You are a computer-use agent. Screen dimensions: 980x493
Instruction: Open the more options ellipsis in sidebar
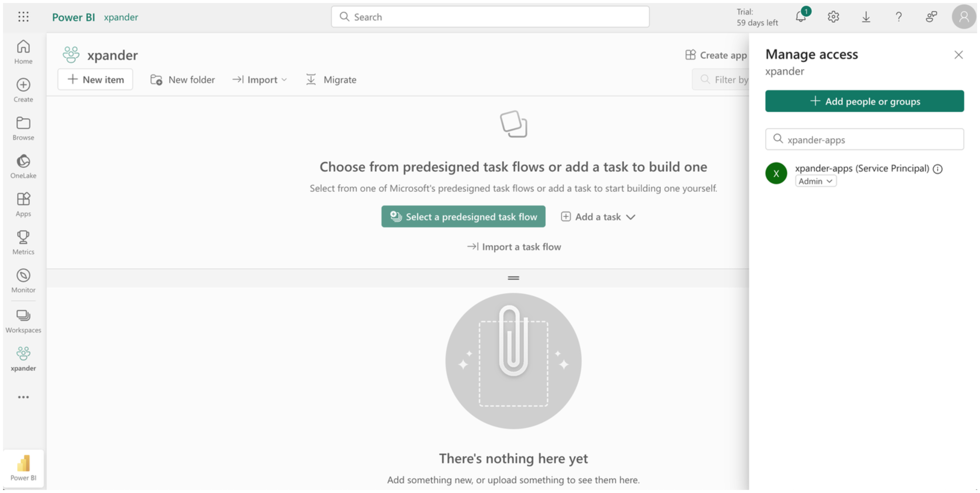tap(23, 397)
